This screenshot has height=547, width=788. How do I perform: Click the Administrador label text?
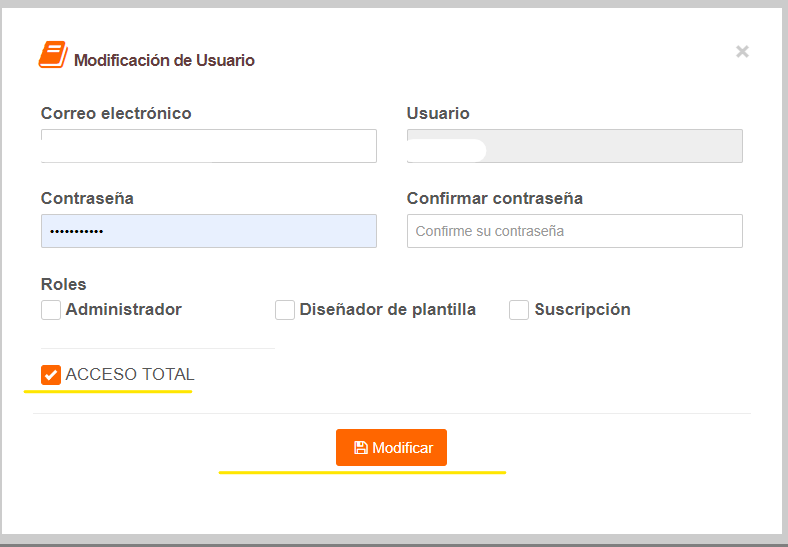[x=124, y=309]
